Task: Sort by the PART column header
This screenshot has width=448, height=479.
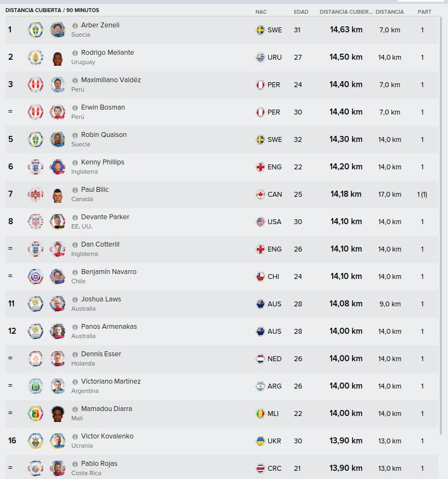Action: 424,12
